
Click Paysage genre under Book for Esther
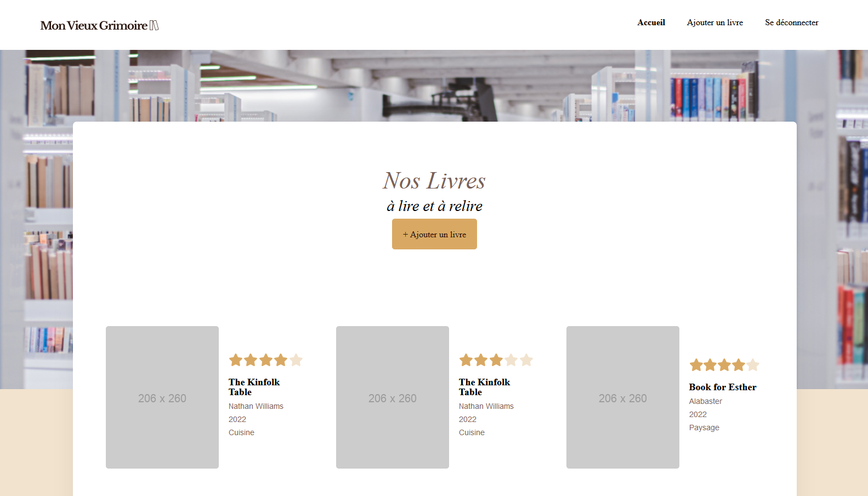click(x=704, y=427)
